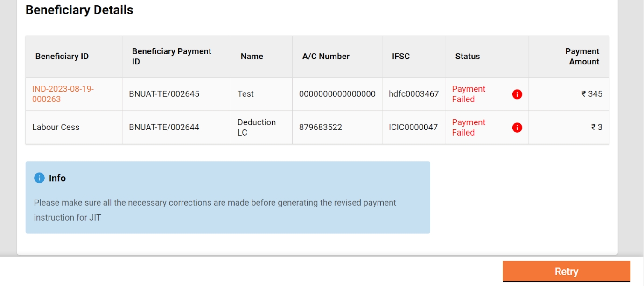Click the Beneficiary Payment ID column header
Screen dimensions: 644x286
172,57
